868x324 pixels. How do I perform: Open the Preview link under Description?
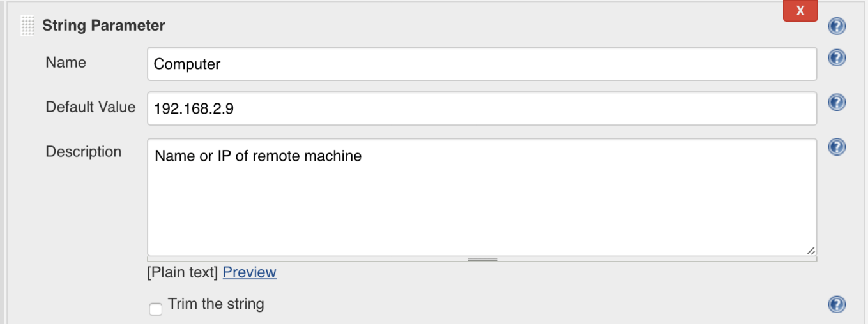click(x=249, y=272)
